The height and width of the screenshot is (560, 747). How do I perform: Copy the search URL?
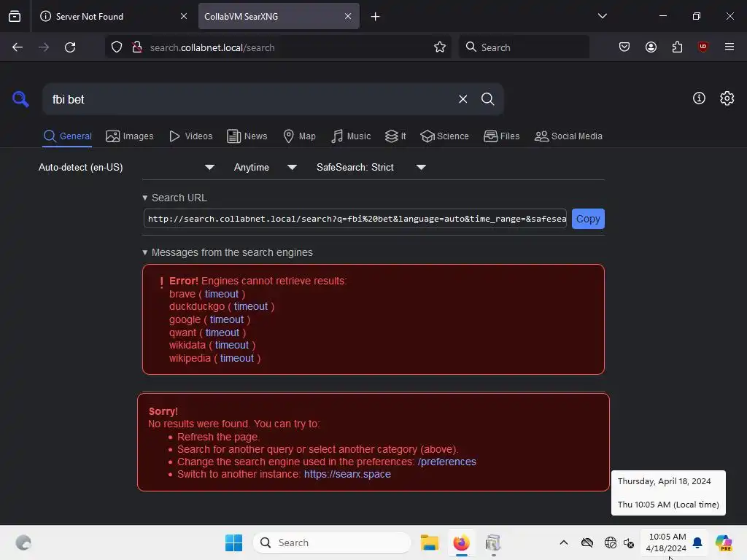pos(588,219)
